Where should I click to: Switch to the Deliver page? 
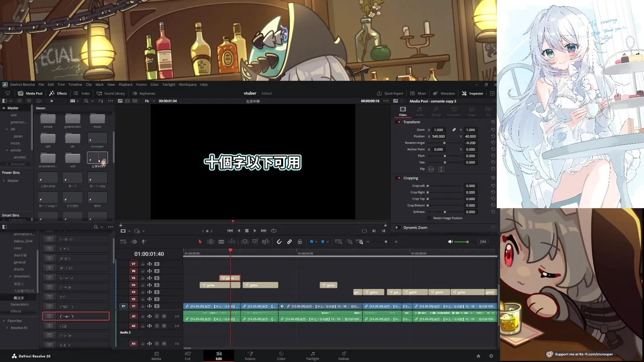(x=344, y=356)
